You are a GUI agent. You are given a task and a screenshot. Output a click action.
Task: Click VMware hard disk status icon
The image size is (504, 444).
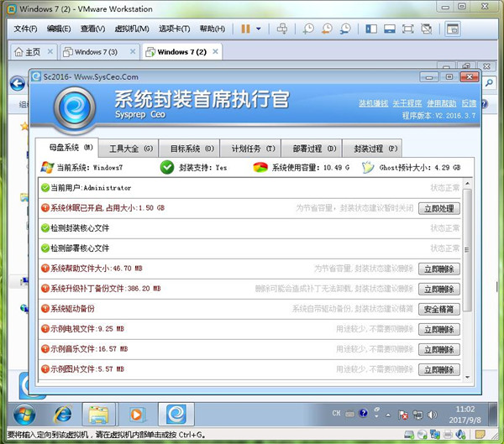[x=409, y=435]
